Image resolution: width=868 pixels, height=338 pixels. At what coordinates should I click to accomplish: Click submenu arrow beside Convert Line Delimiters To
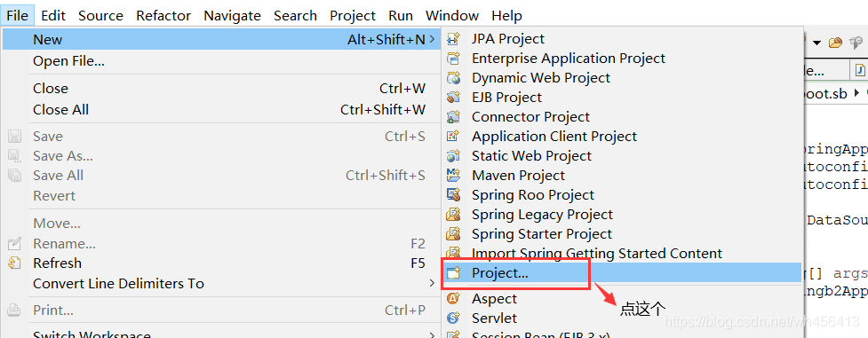tap(432, 283)
